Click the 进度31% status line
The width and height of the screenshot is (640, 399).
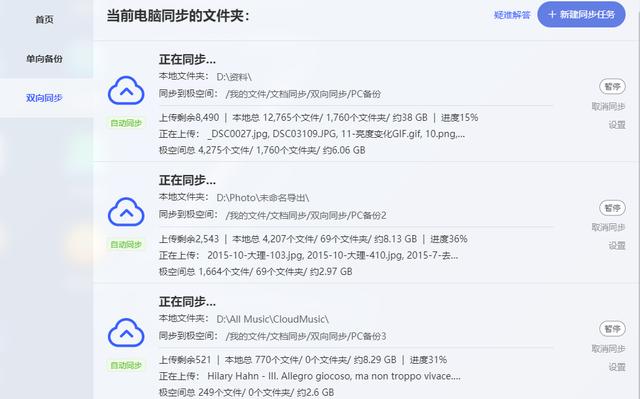[x=303, y=360]
